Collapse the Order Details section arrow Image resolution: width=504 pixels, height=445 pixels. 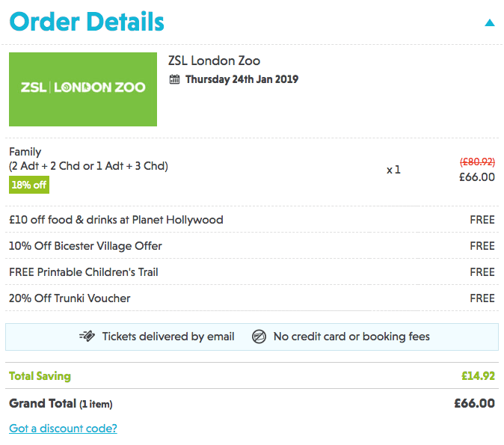click(490, 23)
